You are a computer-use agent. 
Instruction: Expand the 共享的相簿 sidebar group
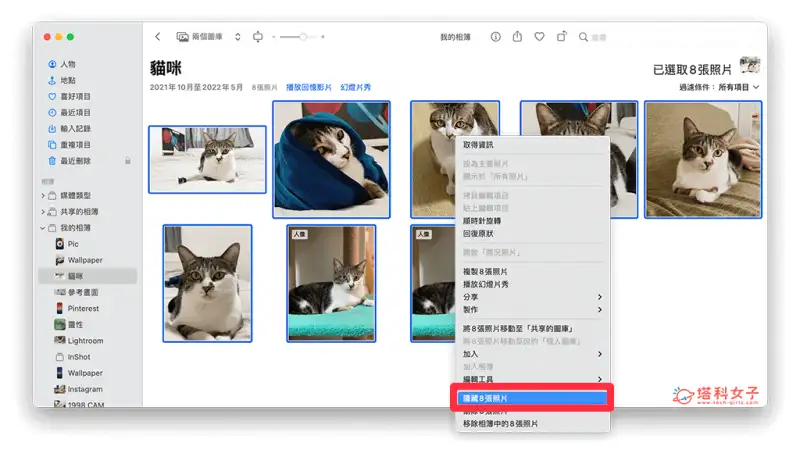tap(43, 212)
